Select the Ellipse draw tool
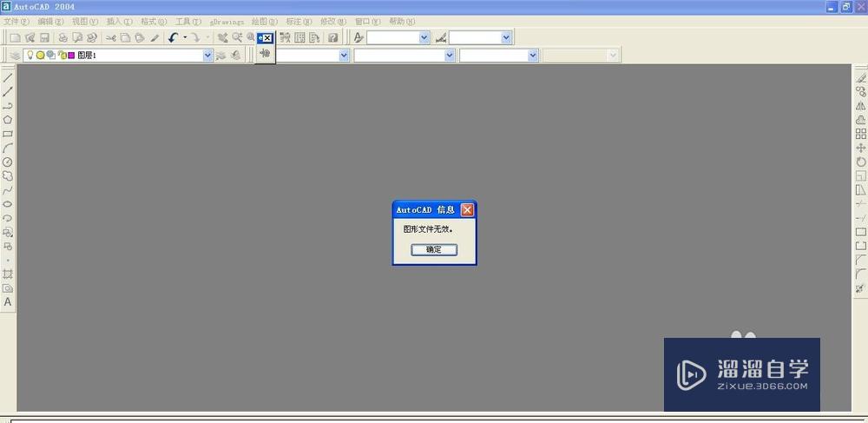Viewport: 868px width, 423px height. click(x=8, y=204)
